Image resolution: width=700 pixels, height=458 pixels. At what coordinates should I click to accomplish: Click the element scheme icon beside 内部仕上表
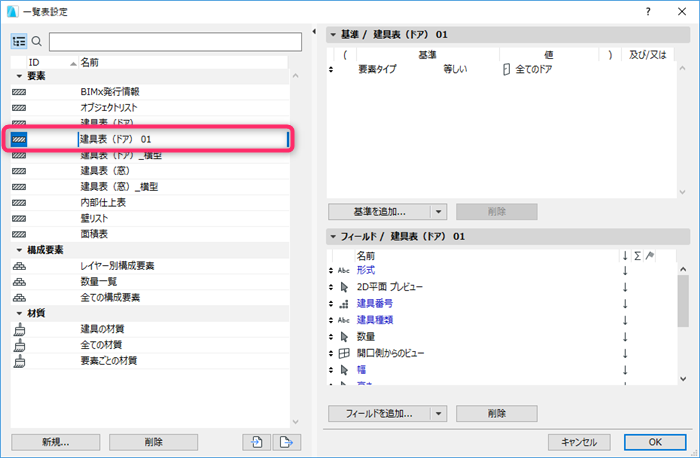coord(19,203)
